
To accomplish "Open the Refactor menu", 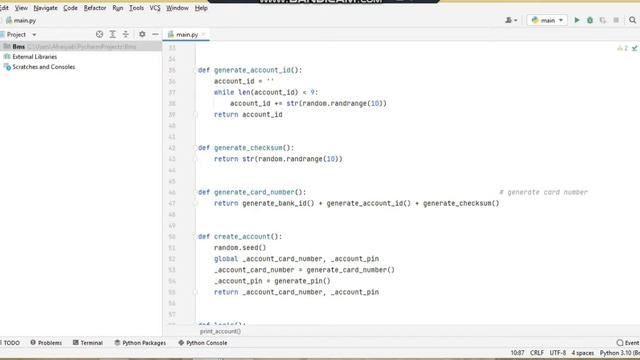I will coord(95,8).
